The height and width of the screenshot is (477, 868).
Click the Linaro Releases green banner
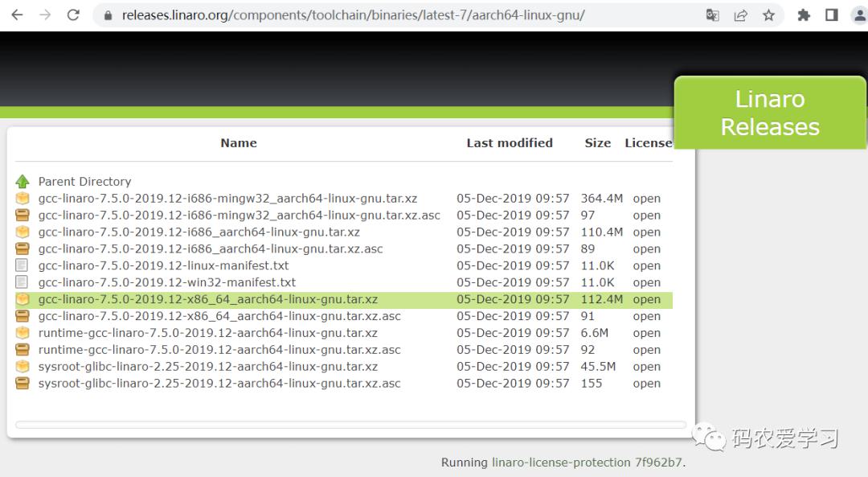click(x=770, y=113)
